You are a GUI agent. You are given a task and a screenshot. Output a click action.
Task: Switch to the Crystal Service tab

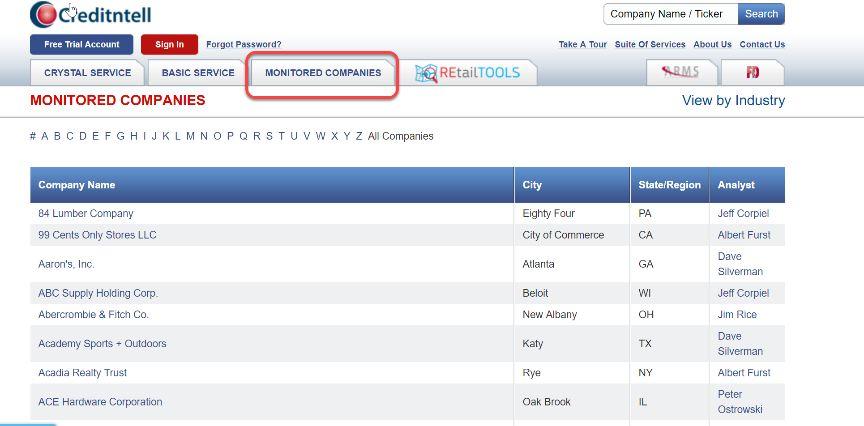tap(88, 73)
